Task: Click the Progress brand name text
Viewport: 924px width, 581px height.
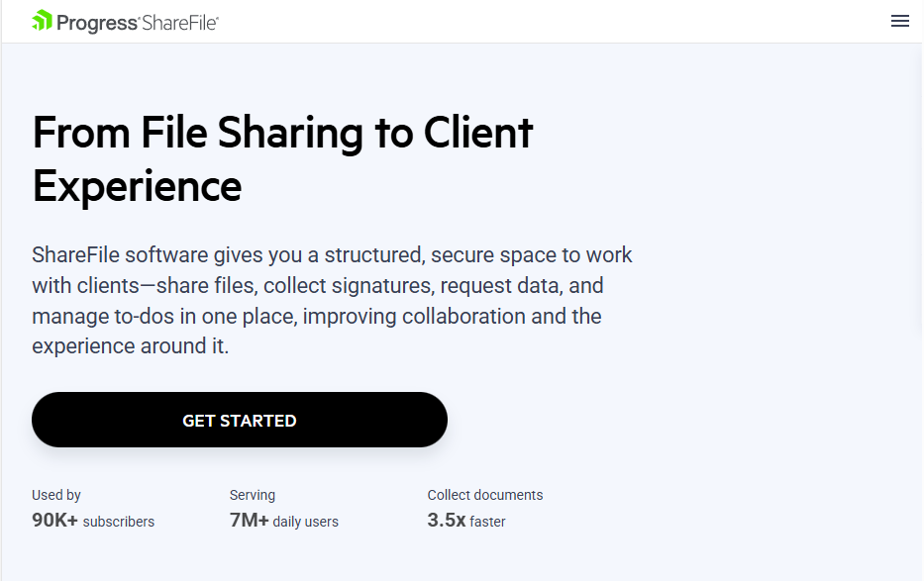Action: point(95,21)
